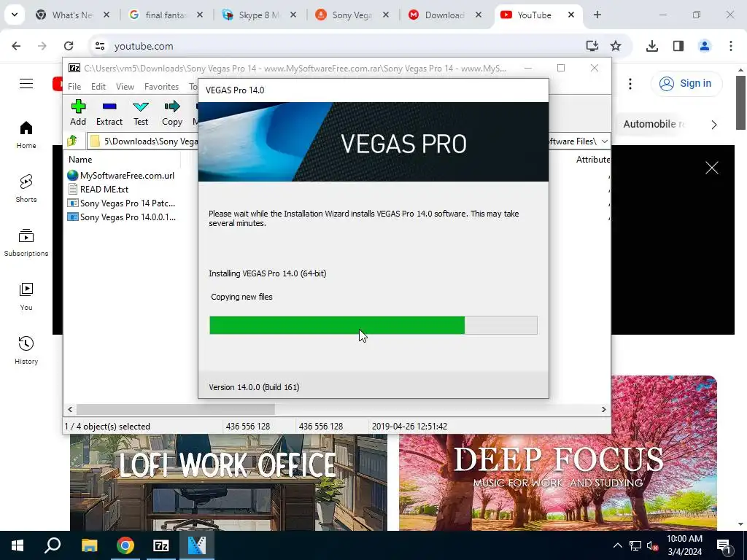Viewport: 747px width, 560px height.
Task: Show next YouTube category chips
Action: 713,124
